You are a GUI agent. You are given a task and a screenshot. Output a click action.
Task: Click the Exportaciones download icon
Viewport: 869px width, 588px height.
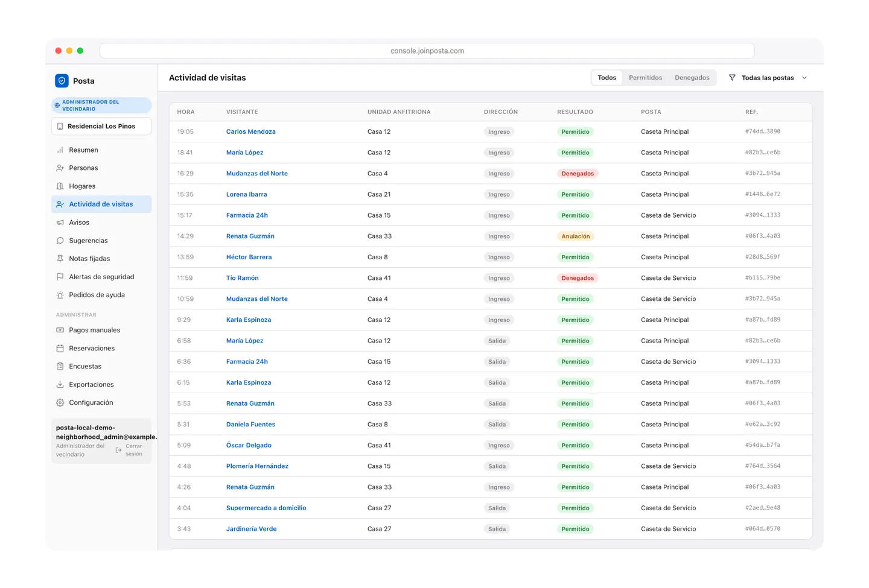point(60,385)
